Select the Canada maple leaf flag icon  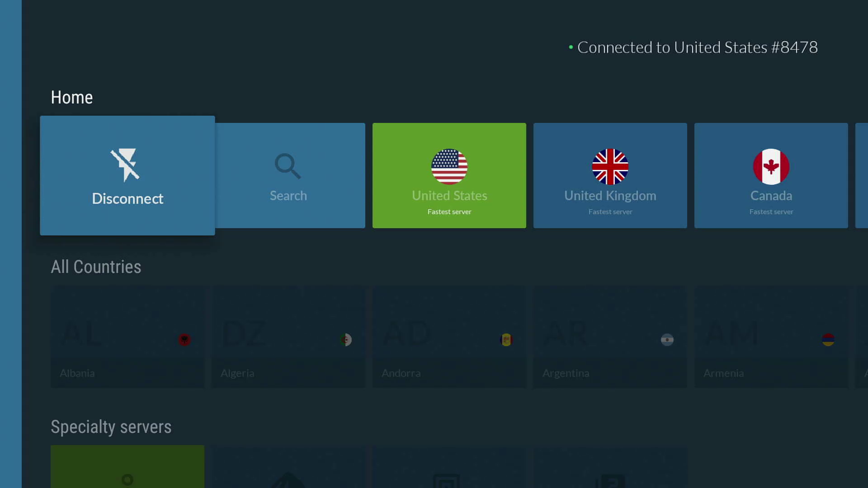(771, 166)
